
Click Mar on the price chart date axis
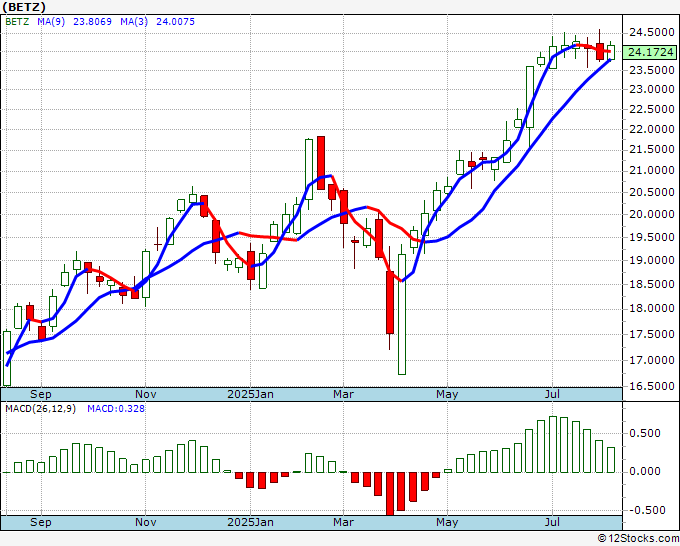pyautogui.click(x=343, y=394)
